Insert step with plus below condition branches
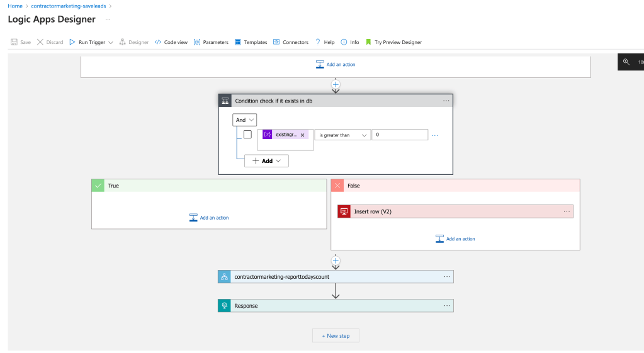 point(336,261)
